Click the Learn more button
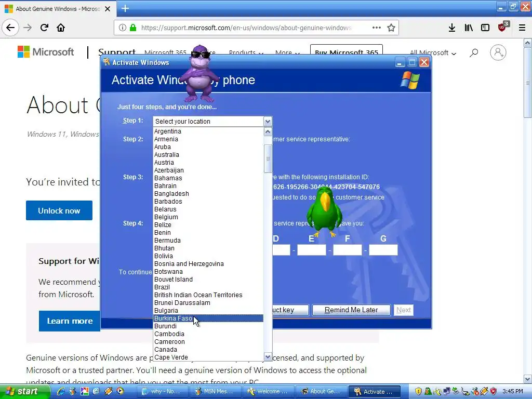532x399 pixels. point(70,321)
